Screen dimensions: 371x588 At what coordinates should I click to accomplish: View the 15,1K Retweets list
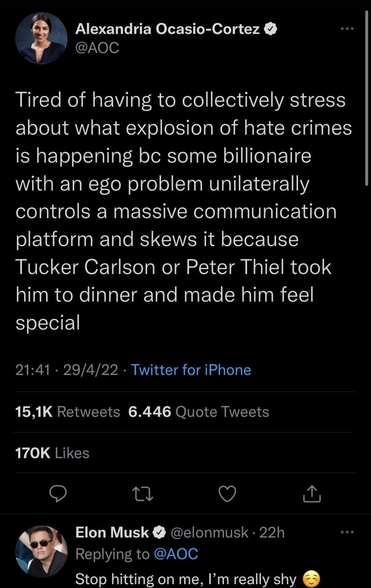[67, 412]
